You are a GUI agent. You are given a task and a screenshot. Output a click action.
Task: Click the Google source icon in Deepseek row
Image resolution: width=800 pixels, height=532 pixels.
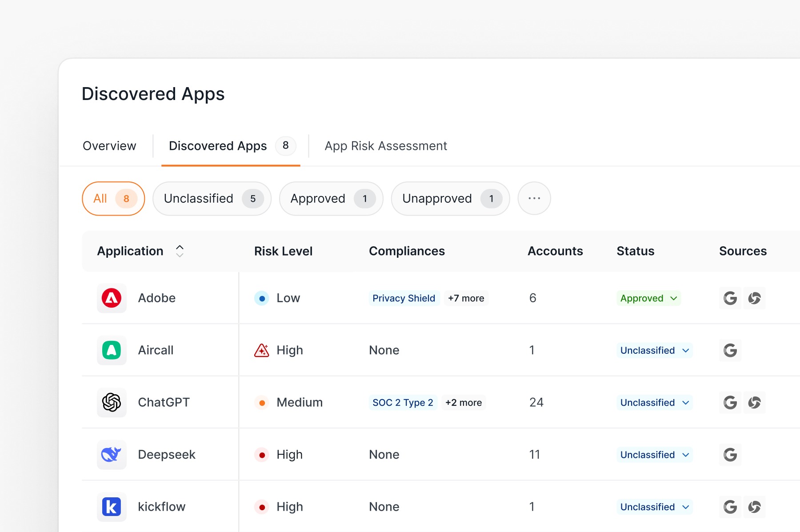pyautogui.click(x=730, y=455)
